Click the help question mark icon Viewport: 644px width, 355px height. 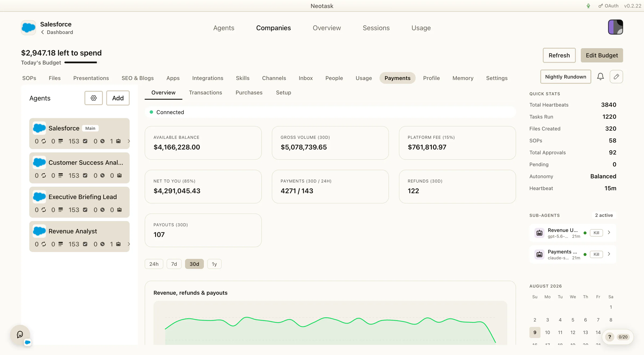[x=610, y=337]
